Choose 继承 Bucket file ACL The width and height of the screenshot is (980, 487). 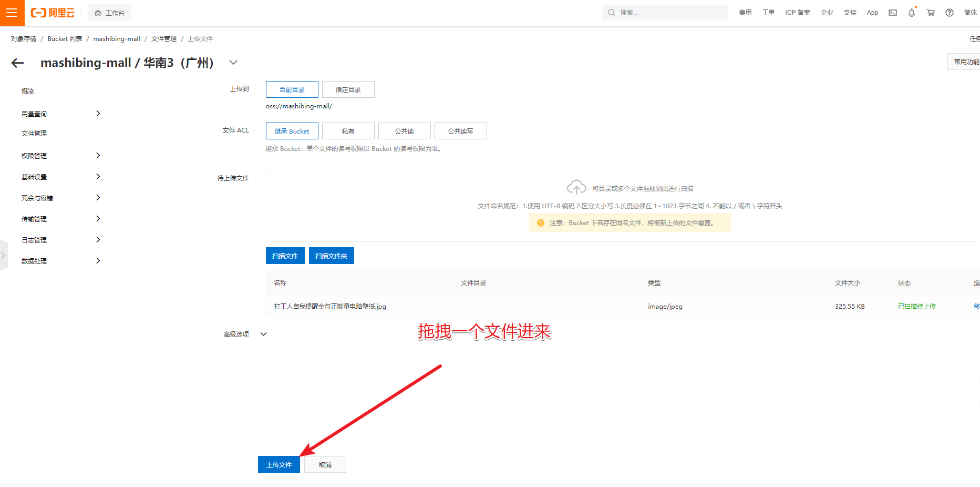click(x=292, y=131)
